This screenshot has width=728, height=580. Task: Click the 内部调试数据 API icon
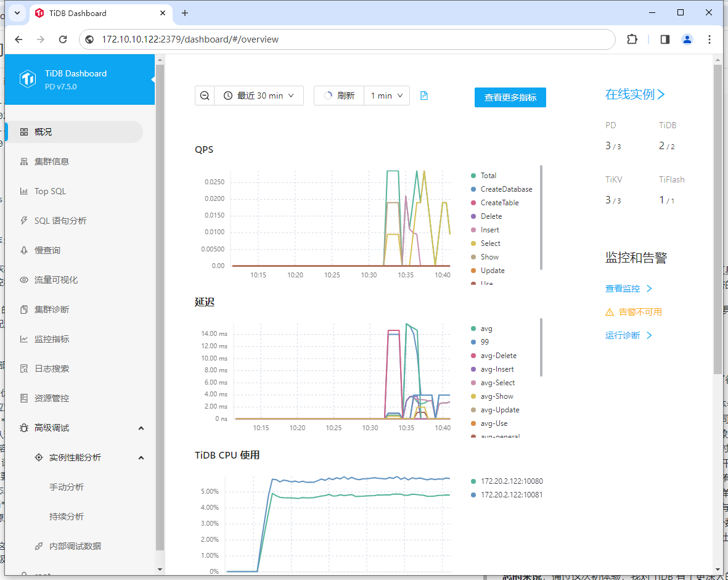[x=39, y=546]
